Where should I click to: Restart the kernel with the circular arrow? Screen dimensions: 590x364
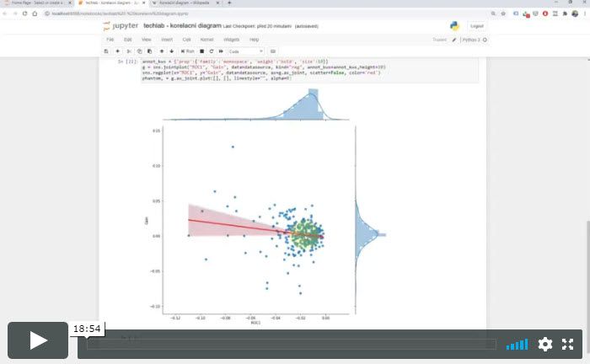click(x=212, y=51)
